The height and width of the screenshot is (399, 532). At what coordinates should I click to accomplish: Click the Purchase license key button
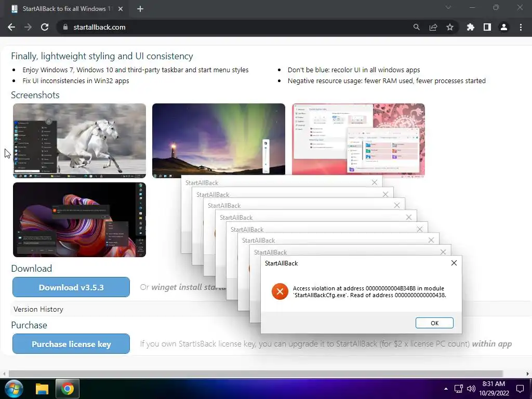pyautogui.click(x=71, y=344)
